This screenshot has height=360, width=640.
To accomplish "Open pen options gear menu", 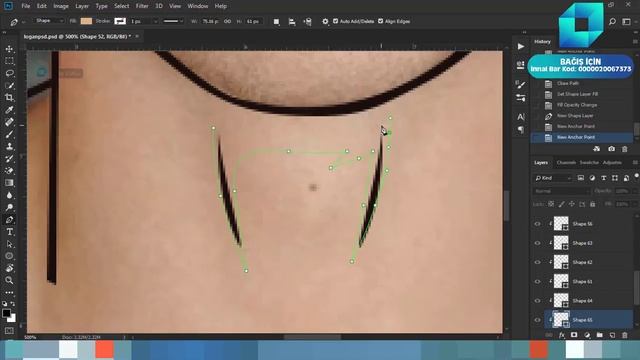I will (x=325, y=22).
